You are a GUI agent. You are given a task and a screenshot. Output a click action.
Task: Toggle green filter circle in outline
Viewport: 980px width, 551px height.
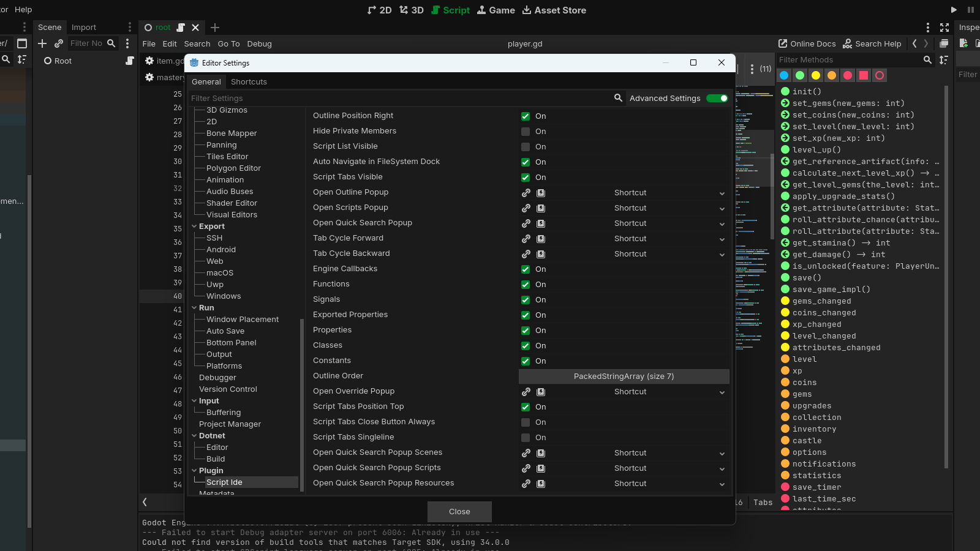[800, 75]
